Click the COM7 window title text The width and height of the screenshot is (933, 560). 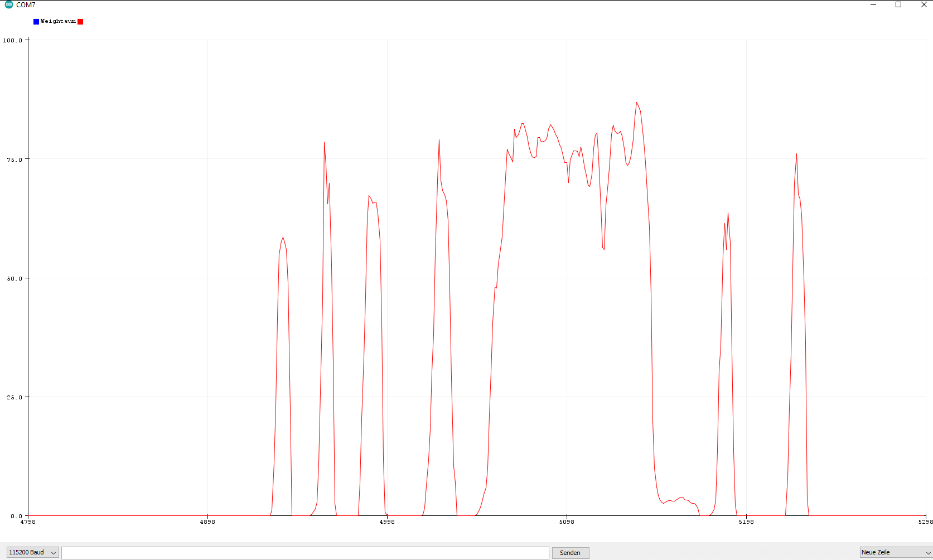pyautogui.click(x=26, y=5)
